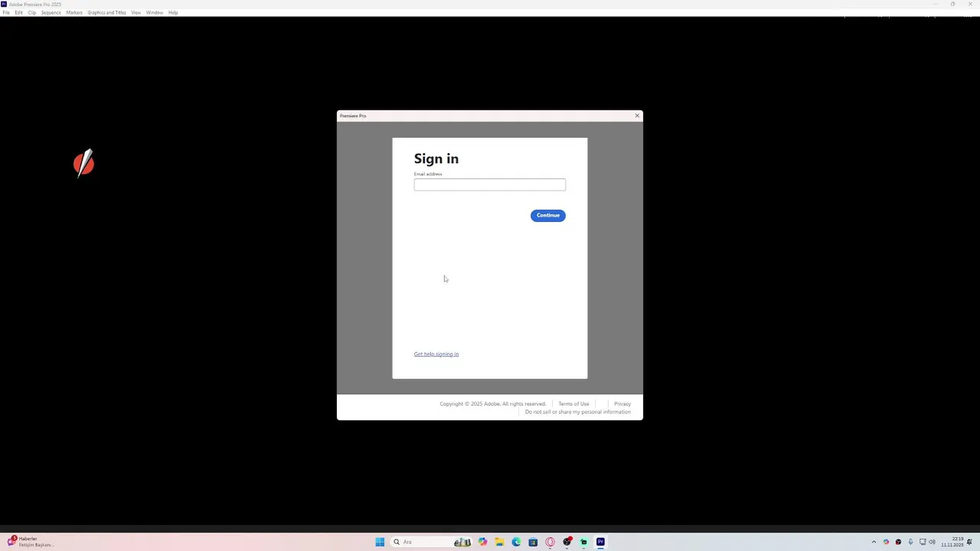Open Microsoft Store from the taskbar
980x551 pixels.
click(533, 542)
